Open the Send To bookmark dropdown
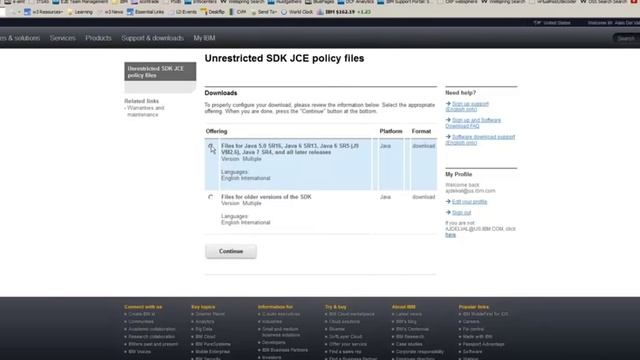 pyautogui.click(x=264, y=12)
